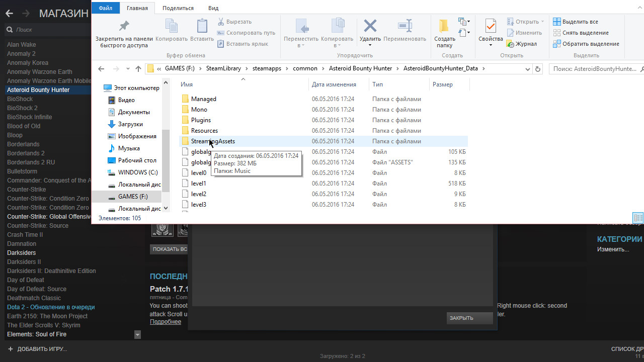This screenshot has height=362, width=644.
Task: Click Обратить выделение in the ribbon
Action: [586, 44]
